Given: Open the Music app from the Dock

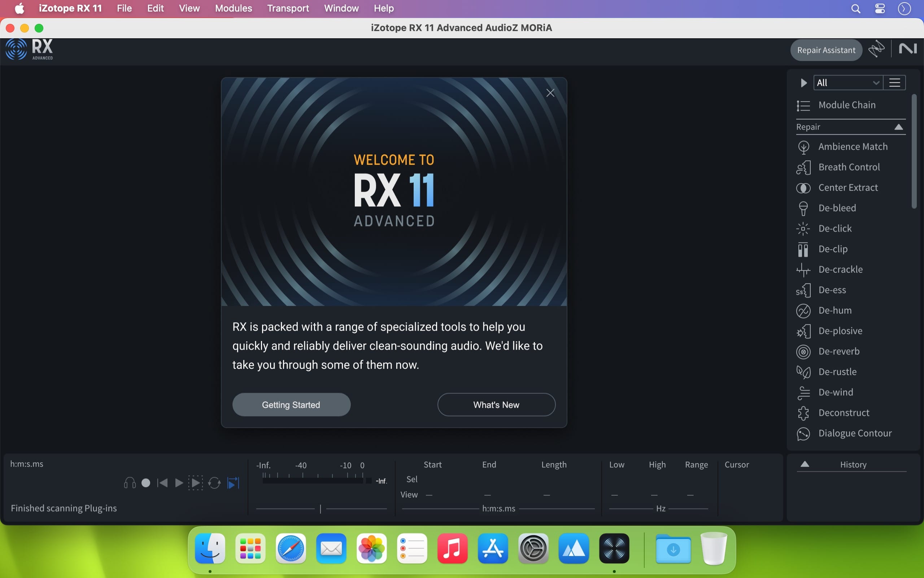Looking at the screenshot, I should pyautogui.click(x=453, y=549).
